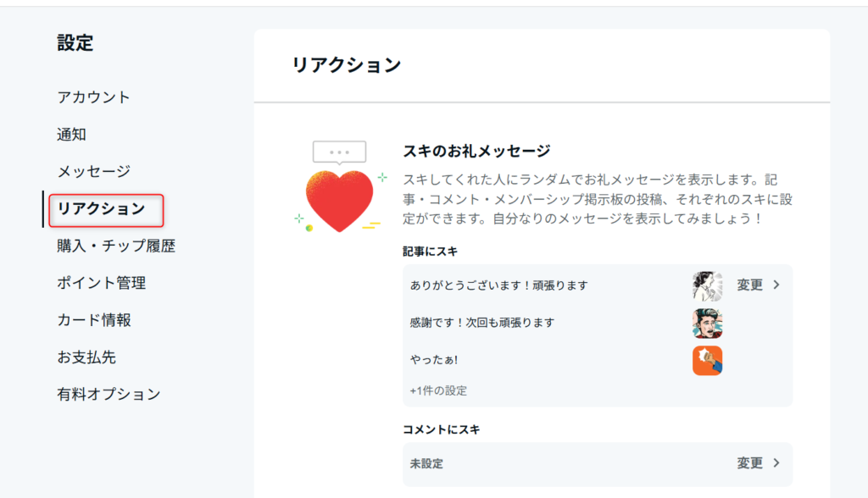
Task: Select 有料オプション in sidebar
Action: (x=108, y=395)
